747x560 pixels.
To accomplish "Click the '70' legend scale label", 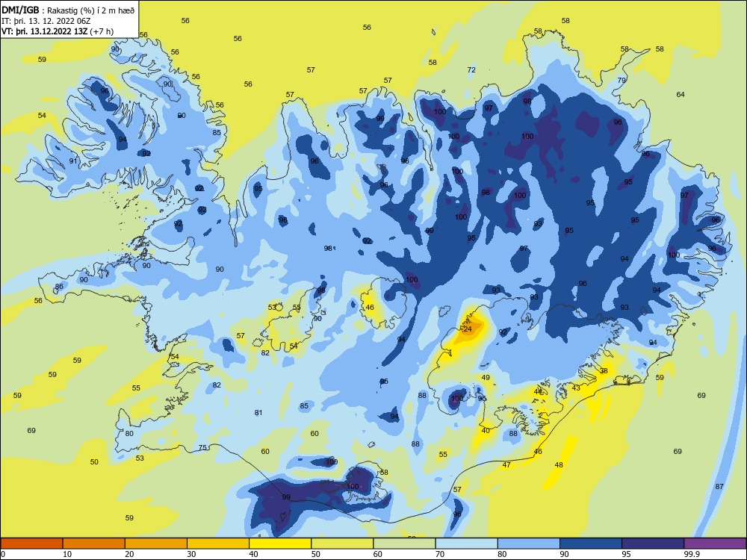I will [x=440, y=554].
